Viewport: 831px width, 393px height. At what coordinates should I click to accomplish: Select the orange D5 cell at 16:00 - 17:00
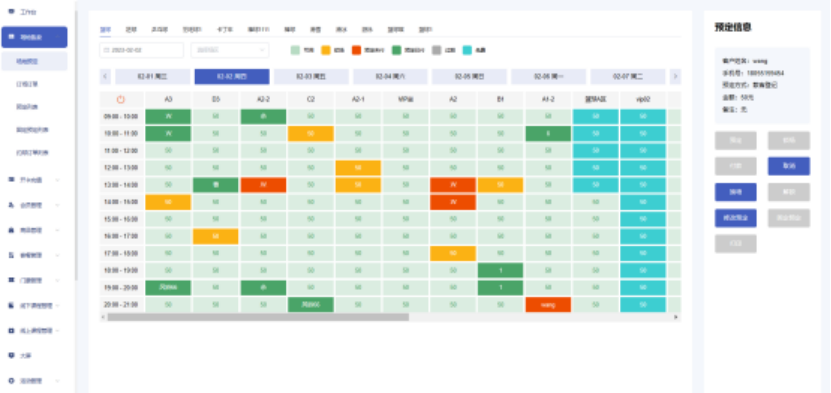click(215, 236)
